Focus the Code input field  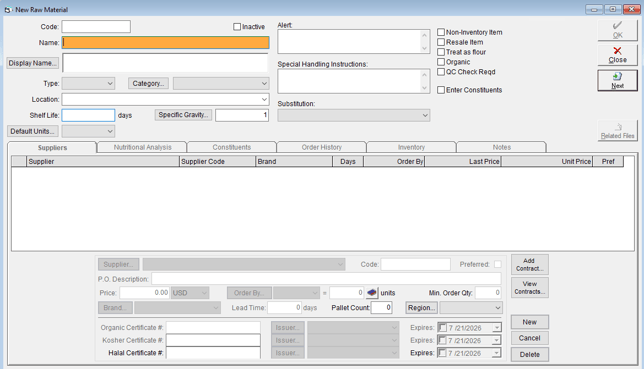pos(96,27)
